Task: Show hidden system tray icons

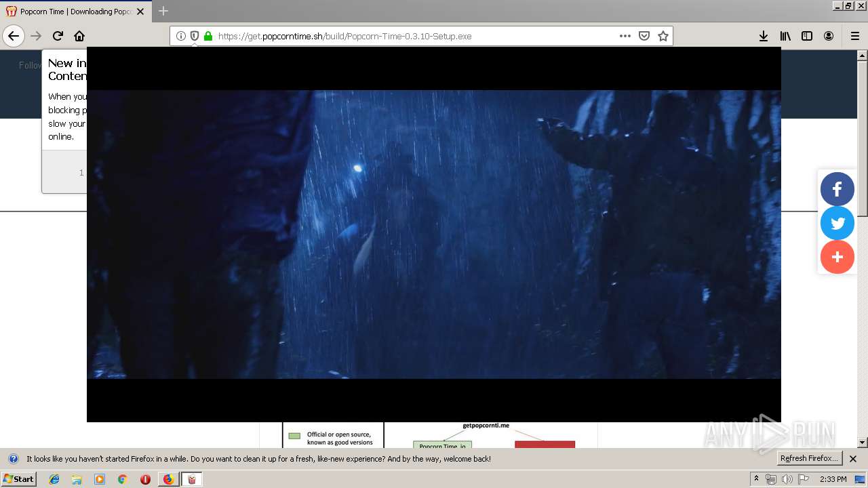Action: pos(756,479)
